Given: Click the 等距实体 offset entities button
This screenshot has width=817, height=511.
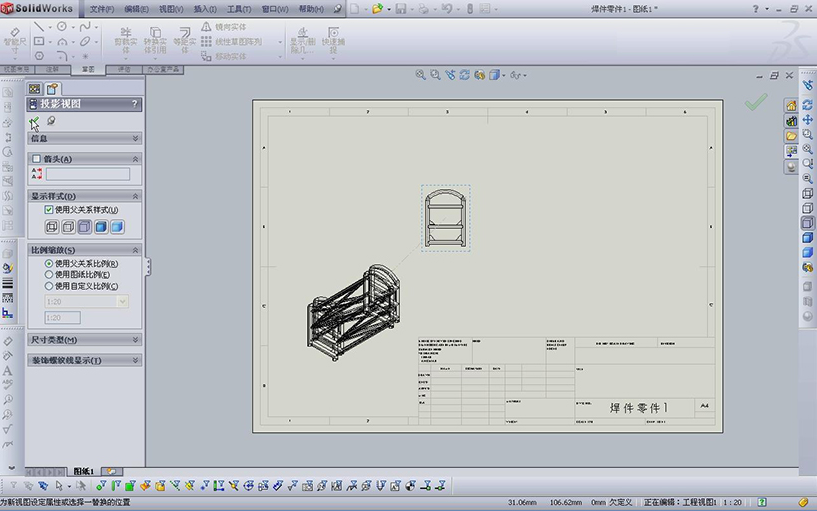Looking at the screenshot, I should pos(184,41).
